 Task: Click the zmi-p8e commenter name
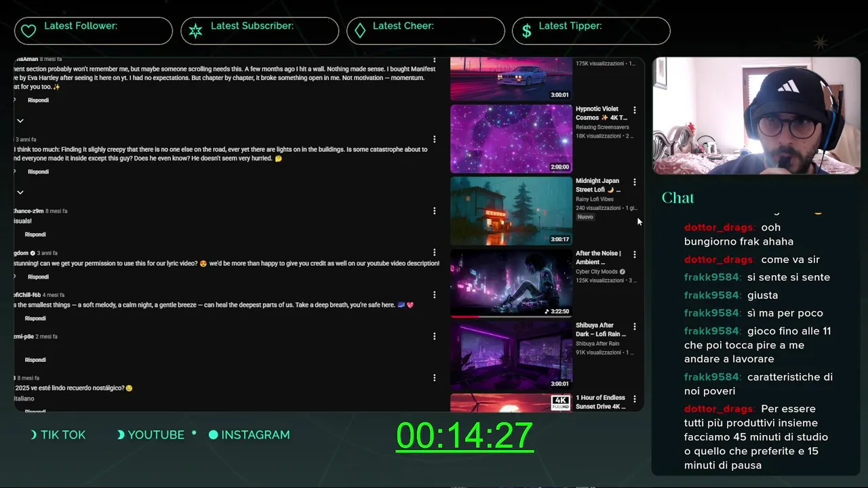24,337
